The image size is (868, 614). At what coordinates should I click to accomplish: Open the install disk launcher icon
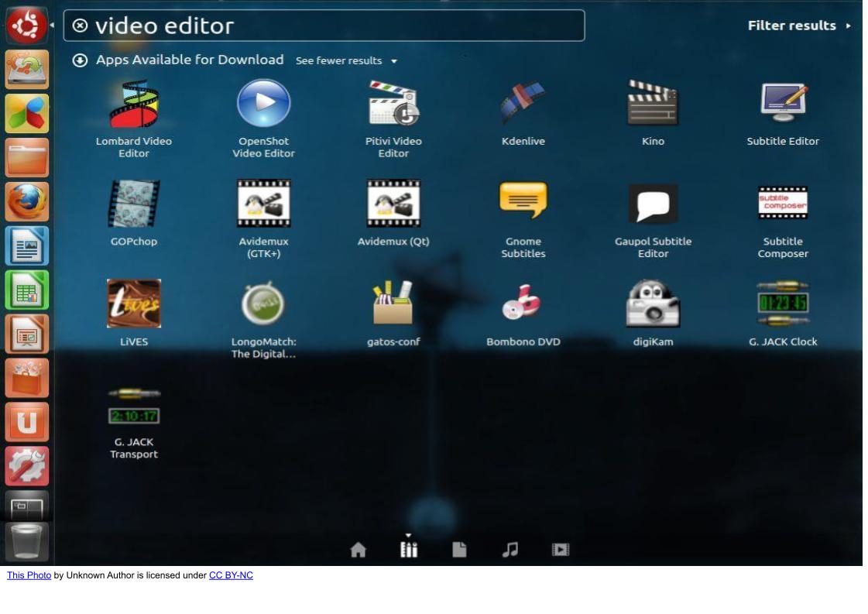tap(26, 69)
